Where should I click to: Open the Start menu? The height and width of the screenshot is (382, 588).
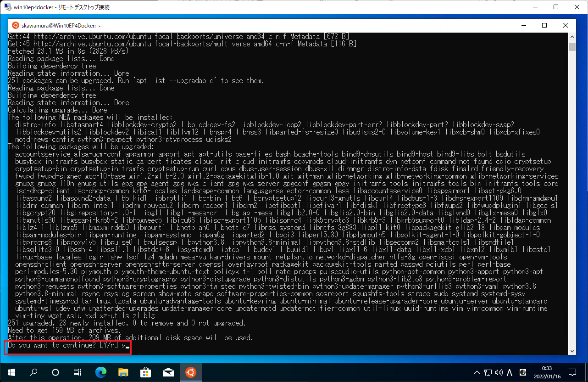tap(11, 371)
